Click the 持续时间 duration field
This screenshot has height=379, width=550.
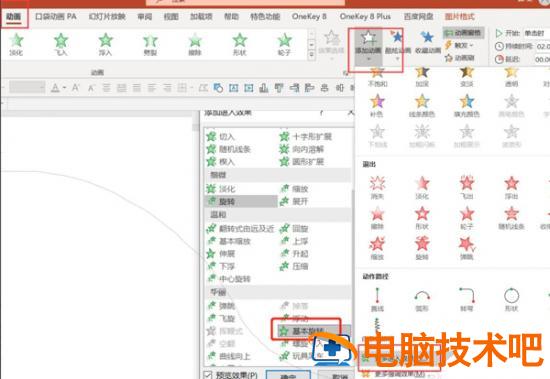click(x=543, y=46)
